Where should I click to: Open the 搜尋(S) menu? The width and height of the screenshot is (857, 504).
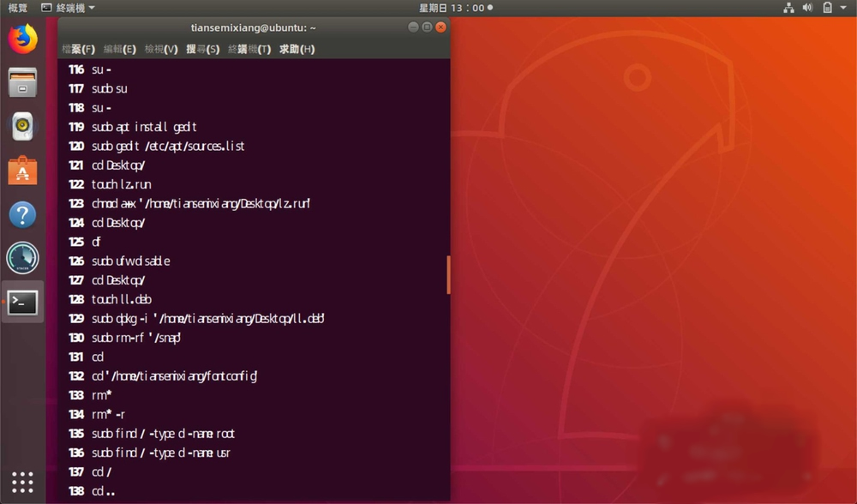pos(202,49)
